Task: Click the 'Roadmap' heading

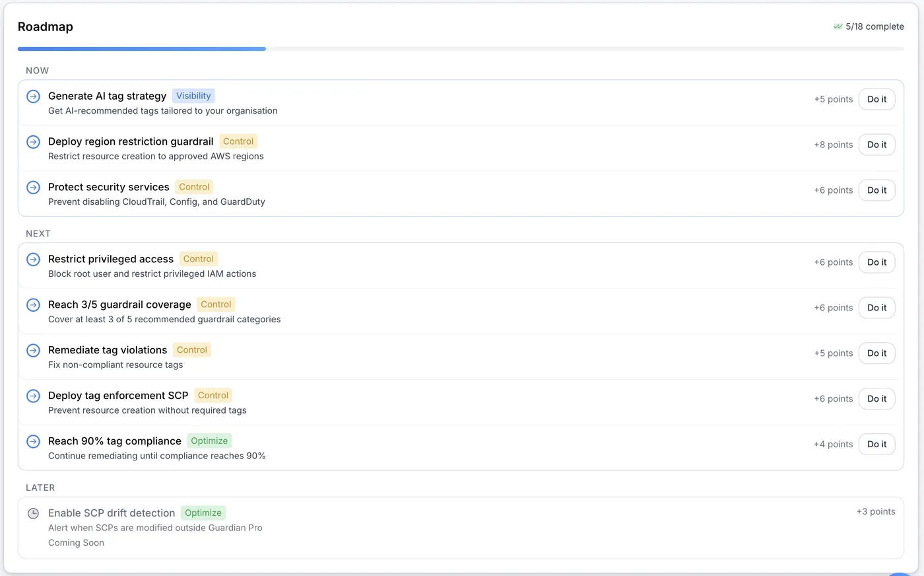Action: click(x=46, y=27)
